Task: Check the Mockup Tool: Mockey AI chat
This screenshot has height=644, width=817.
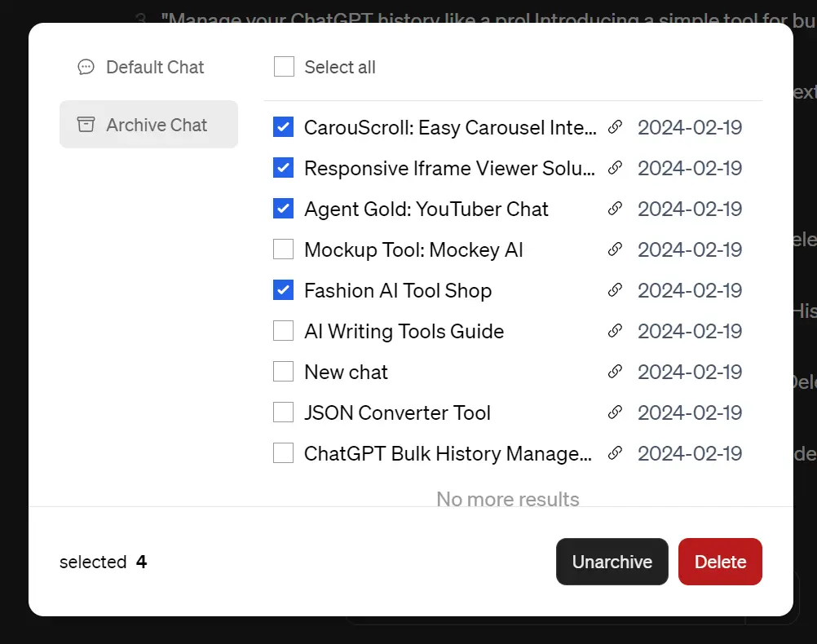Action: (x=283, y=249)
